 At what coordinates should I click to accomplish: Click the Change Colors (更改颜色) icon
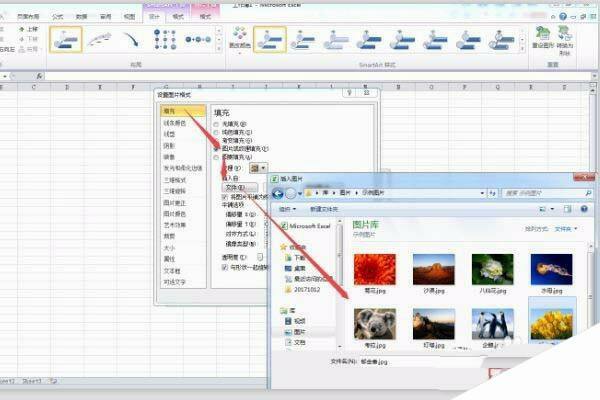click(x=240, y=38)
